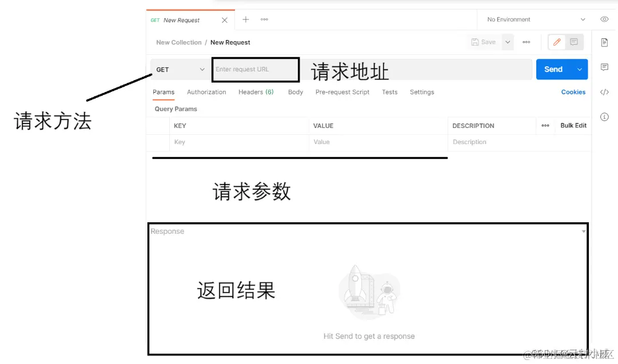The height and width of the screenshot is (364, 618).
Task: Open code snippet icon in sidebar
Action: [604, 92]
